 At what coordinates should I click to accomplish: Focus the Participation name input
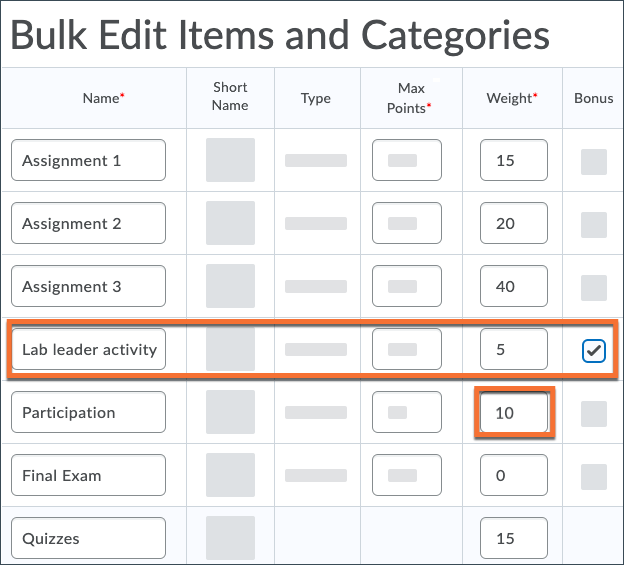point(88,413)
